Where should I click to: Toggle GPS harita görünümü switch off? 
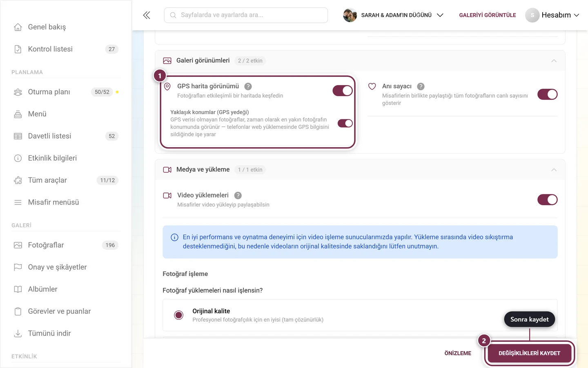click(x=343, y=91)
